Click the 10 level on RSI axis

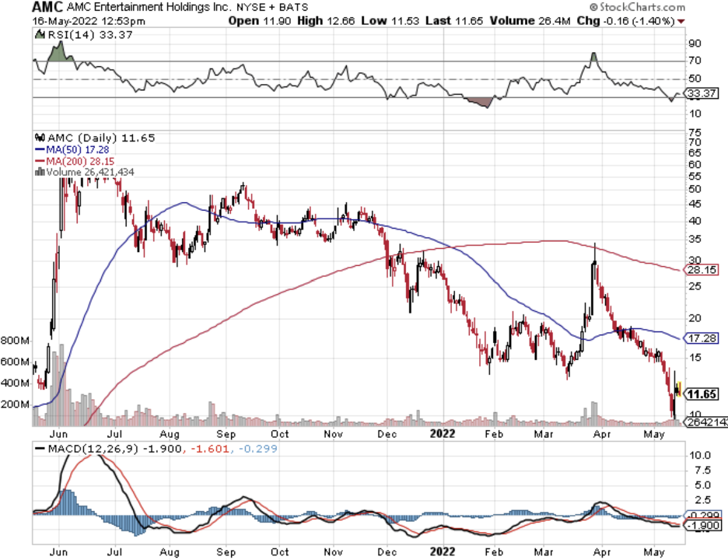pos(695,114)
